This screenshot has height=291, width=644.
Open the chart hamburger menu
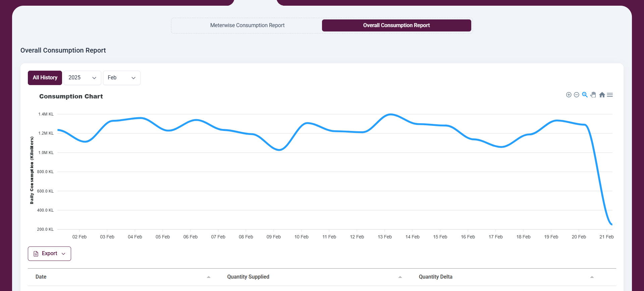pos(610,95)
